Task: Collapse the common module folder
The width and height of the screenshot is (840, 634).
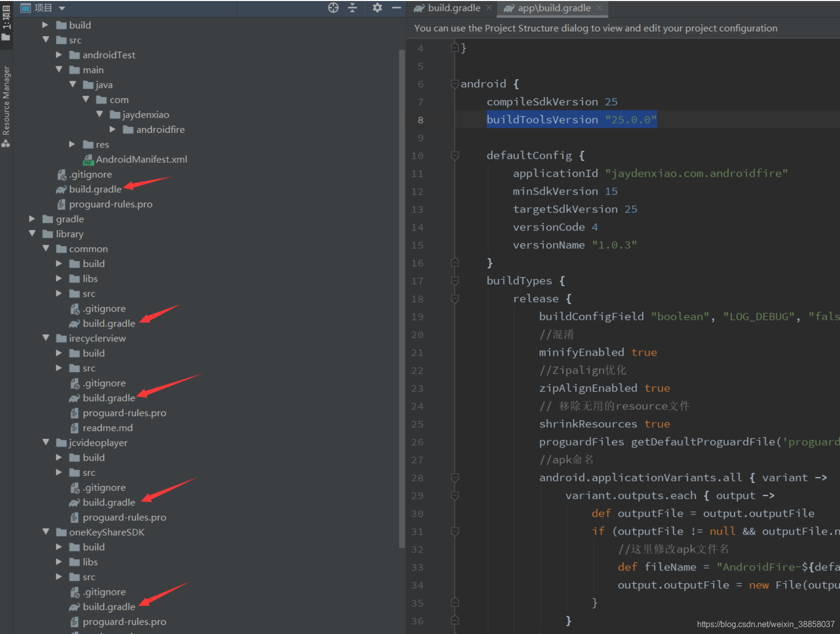Action: pos(46,249)
